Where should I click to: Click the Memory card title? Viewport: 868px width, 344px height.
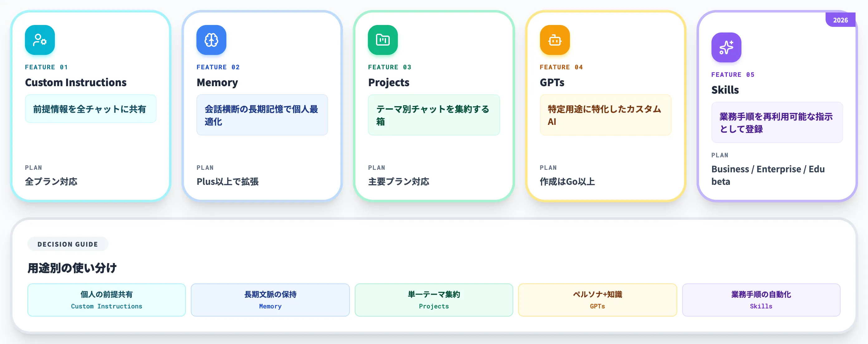(217, 82)
